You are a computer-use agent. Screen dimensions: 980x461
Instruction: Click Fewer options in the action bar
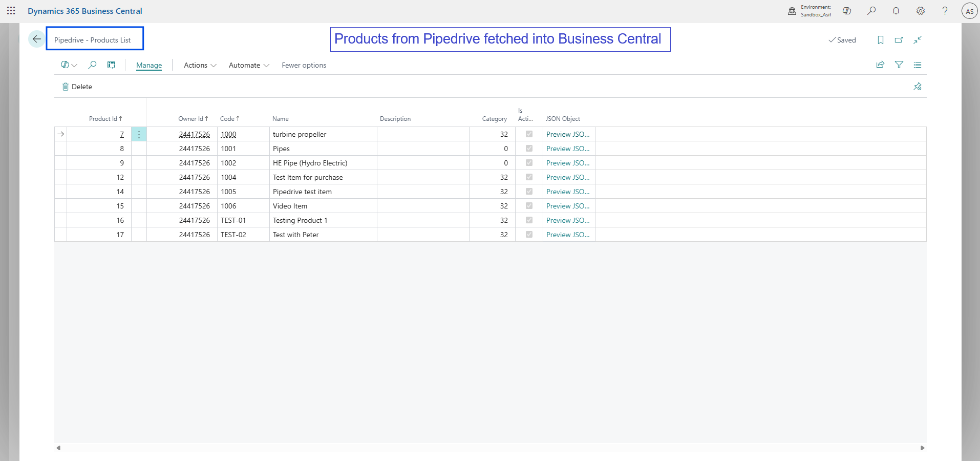click(x=304, y=65)
